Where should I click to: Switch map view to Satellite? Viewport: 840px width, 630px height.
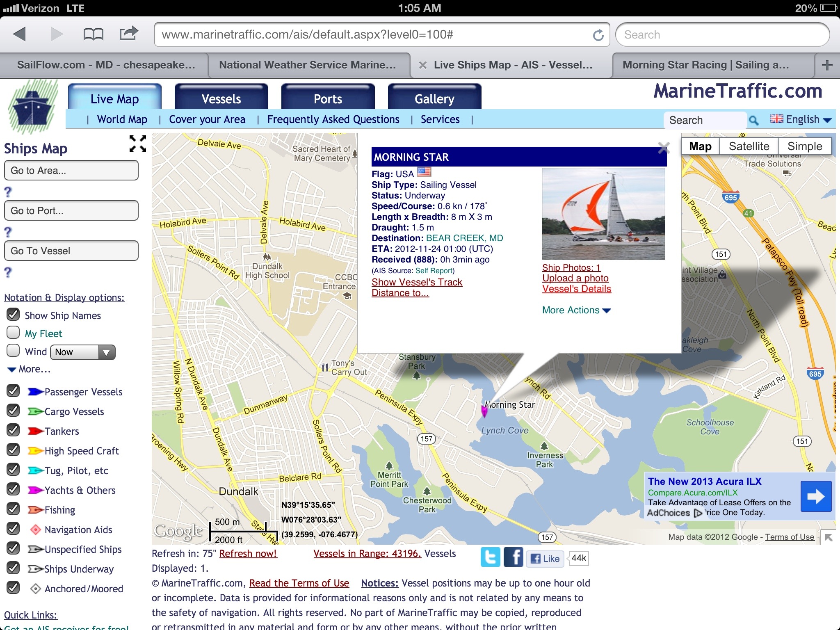749,146
